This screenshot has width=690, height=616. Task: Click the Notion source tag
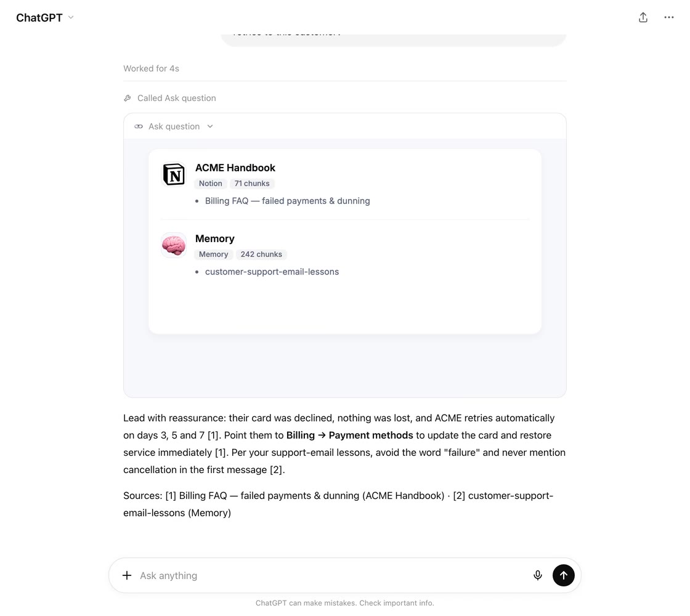tap(210, 184)
